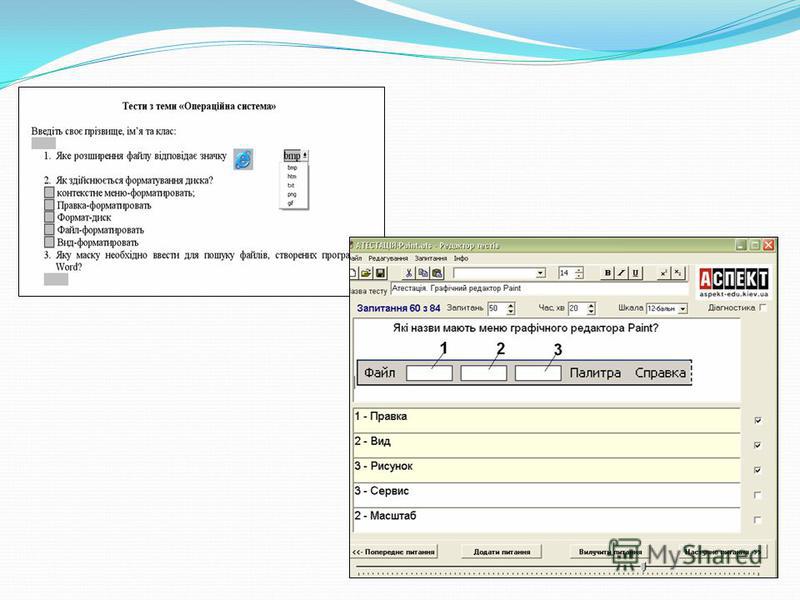Click the test name field Атестація. Графічний редактор Paint
Screen dimensions: 800x600
click(539, 288)
